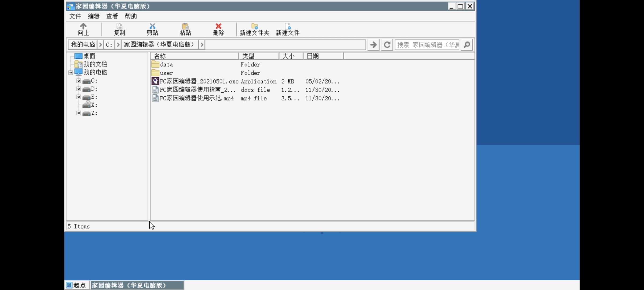Collapse the 我的电脑 tree node
Image resolution: width=644 pixels, height=290 pixels.
[71, 73]
